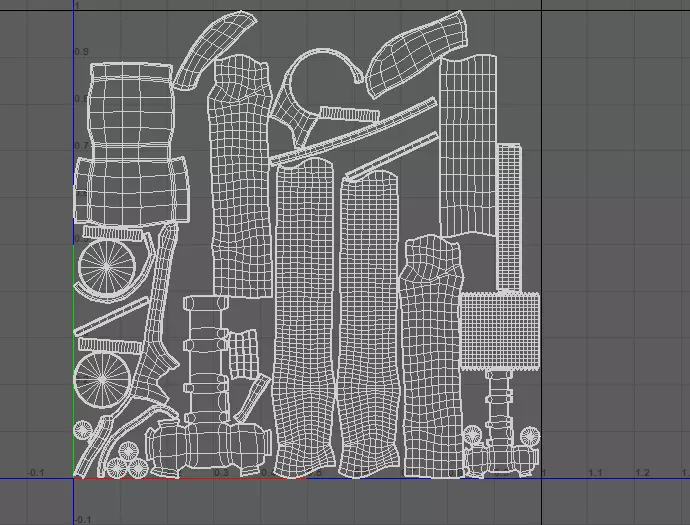Select the smaller pipe-fitting UV shell
This screenshot has height=525, width=690.
pyautogui.click(x=501, y=425)
